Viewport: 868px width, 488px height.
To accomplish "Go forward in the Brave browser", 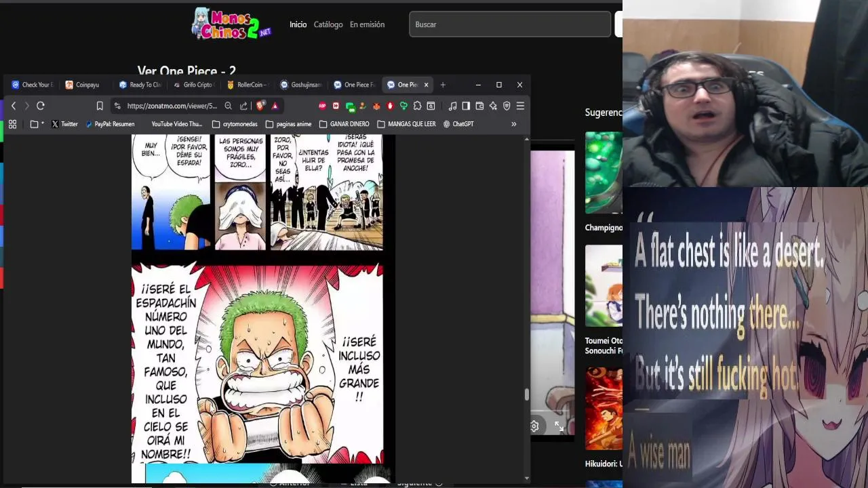I will (x=26, y=106).
